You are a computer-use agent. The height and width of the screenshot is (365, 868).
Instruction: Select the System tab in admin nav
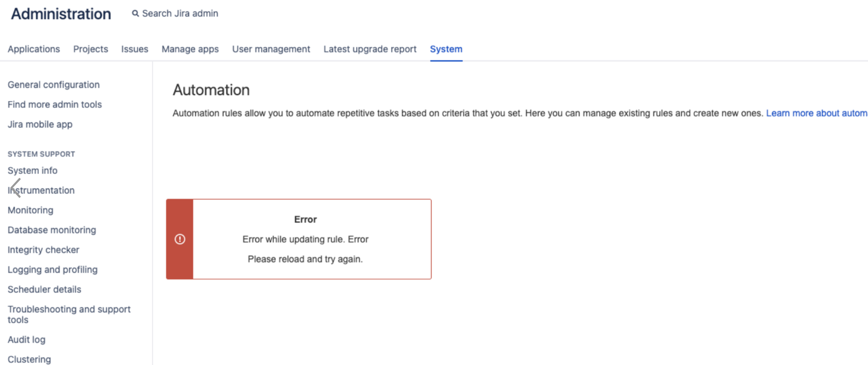pyautogui.click(x=446, y=49)
